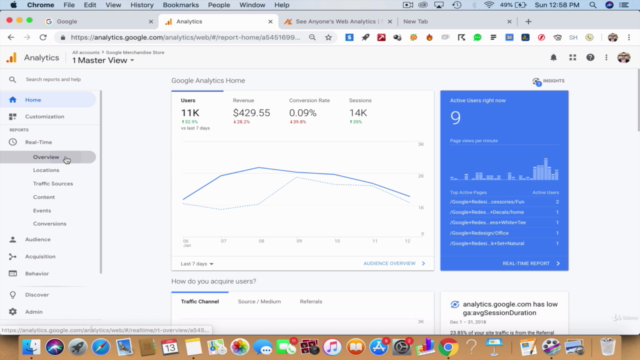Open the History menu

click(142, 5)
